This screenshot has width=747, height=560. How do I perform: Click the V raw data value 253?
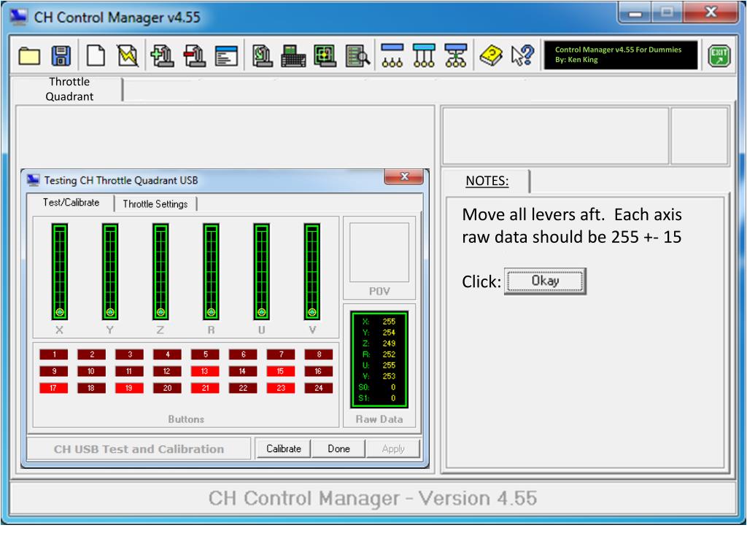pyautogui.click(x=389, y=376)
